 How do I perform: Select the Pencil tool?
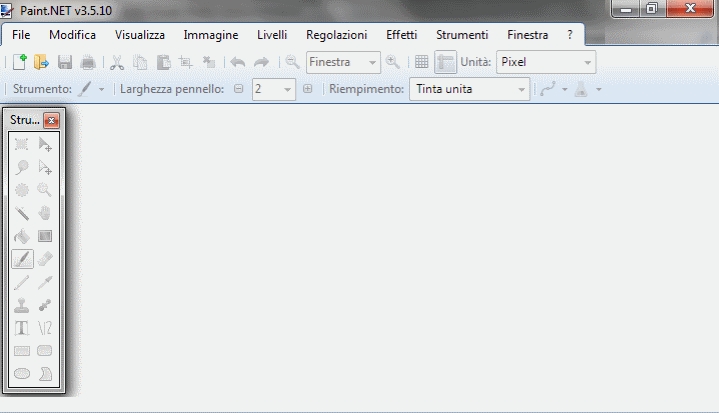[x=22, y=282]
